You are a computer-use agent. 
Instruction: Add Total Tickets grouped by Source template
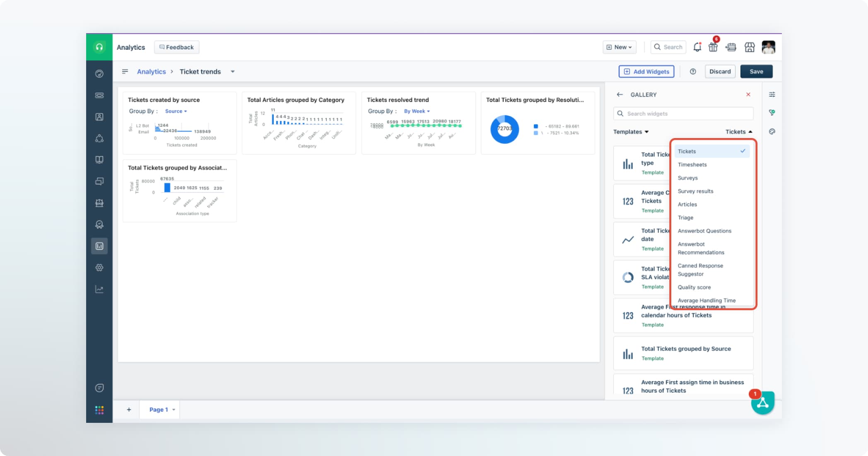tap(683, 353)
